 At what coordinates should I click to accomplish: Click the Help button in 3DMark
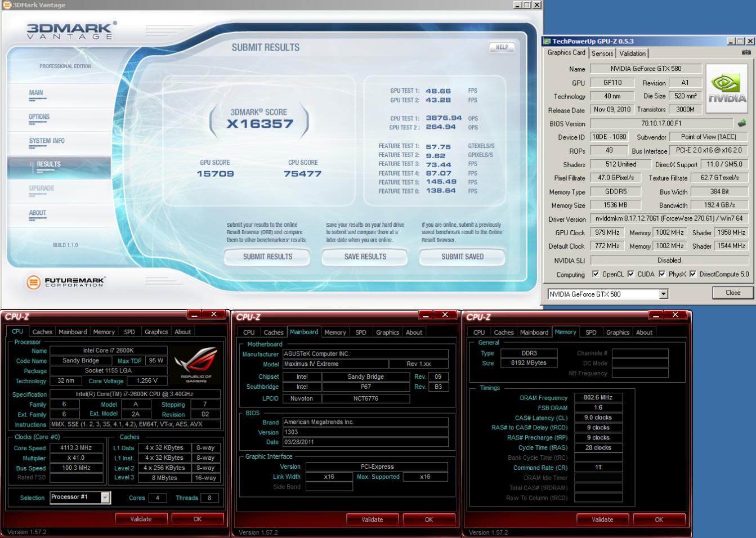pyautogui.click(x=502, y=47)
